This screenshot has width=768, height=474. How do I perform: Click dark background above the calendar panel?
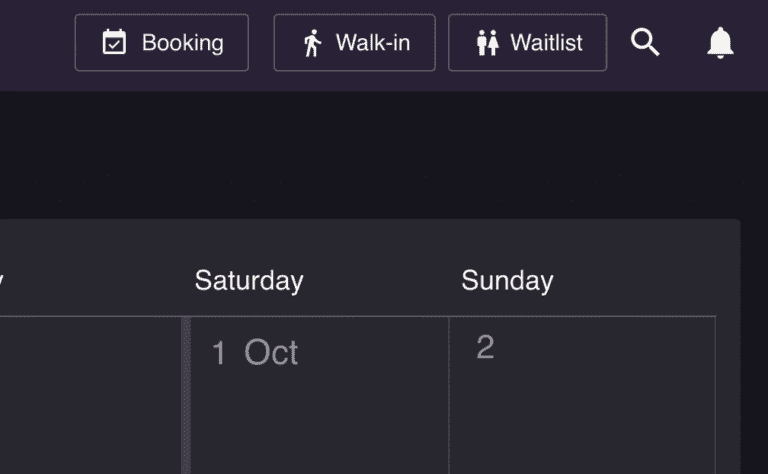(x=380, y=155)
